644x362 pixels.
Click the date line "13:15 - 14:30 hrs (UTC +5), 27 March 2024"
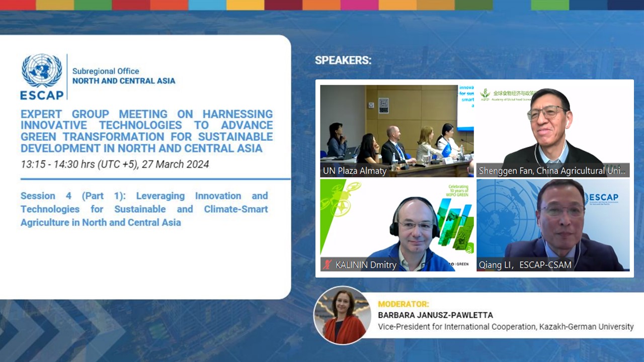(115, 164)
